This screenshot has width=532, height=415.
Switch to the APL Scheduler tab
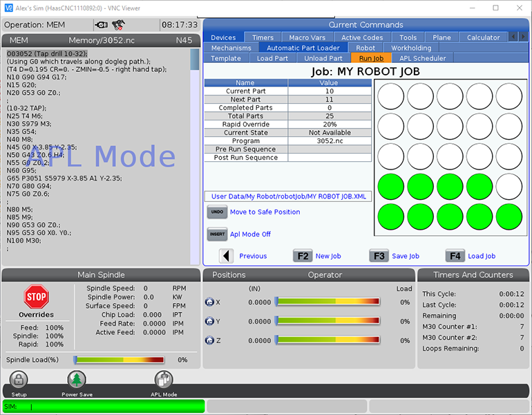[423, 58]
